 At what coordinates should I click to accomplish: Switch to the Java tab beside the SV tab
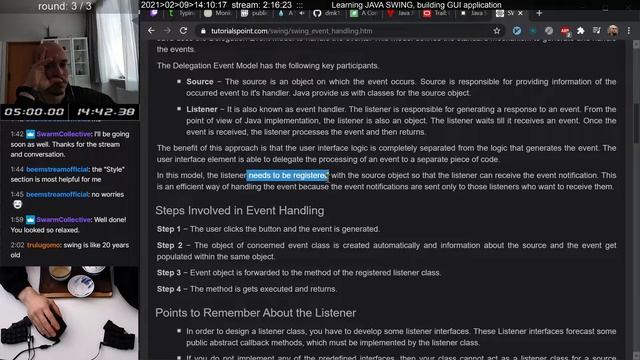pyautogui.click(x=473, y=13)
